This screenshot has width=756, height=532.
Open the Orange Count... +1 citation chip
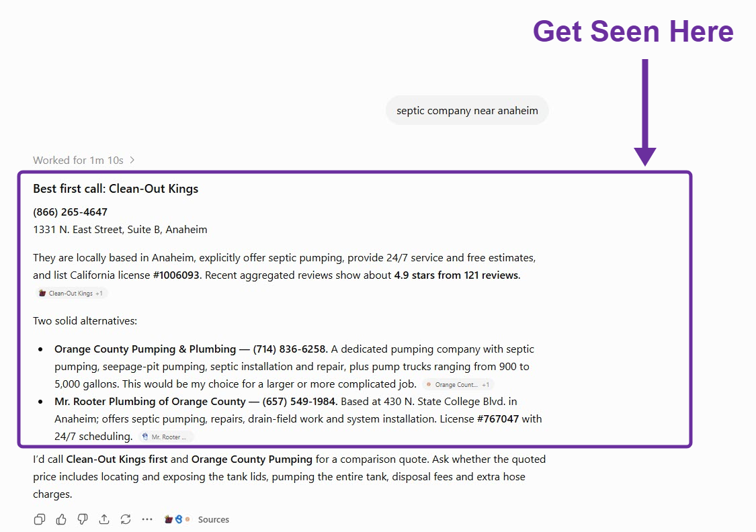tap(458, 384)
